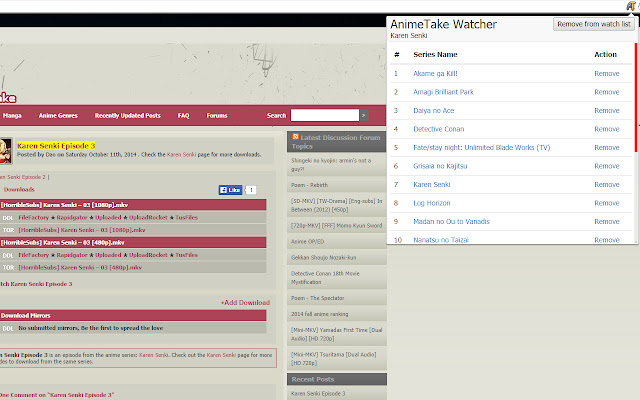Open Gekkan Shoujo Nozaki-kun forum topic
The height and width of the screenshot is (400, 640).
(323, 258)
